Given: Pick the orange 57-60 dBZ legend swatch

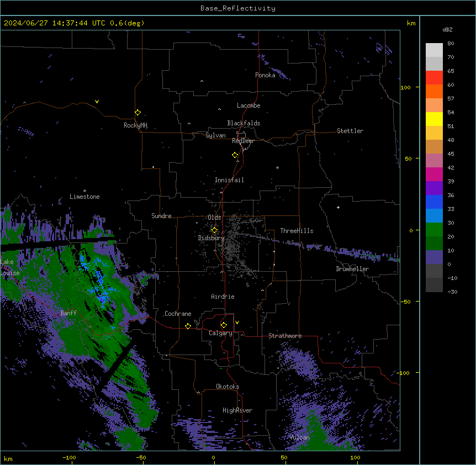Looking at the screenshot, I should coord(434,91).
